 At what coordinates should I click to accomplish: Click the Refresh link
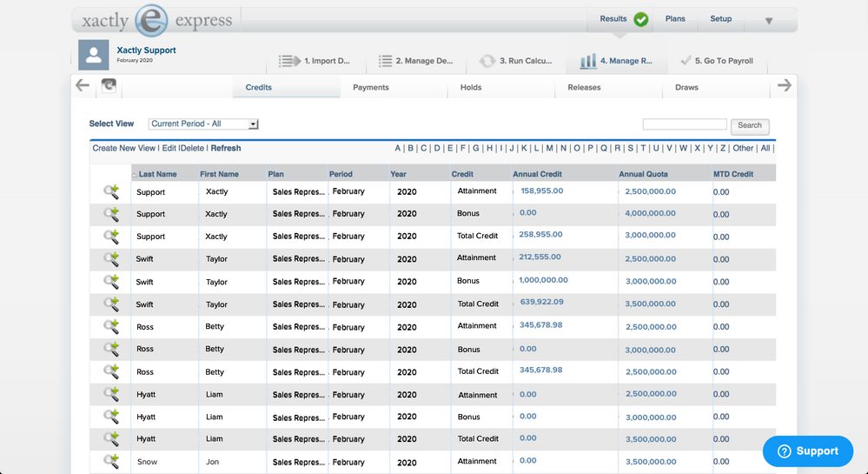[x=226, y=149]
